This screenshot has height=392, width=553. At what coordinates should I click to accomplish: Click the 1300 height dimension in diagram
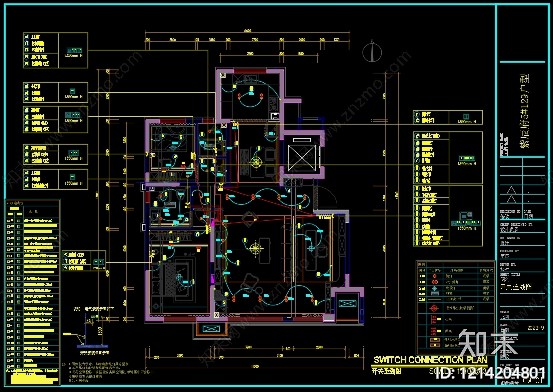point(100,331)
